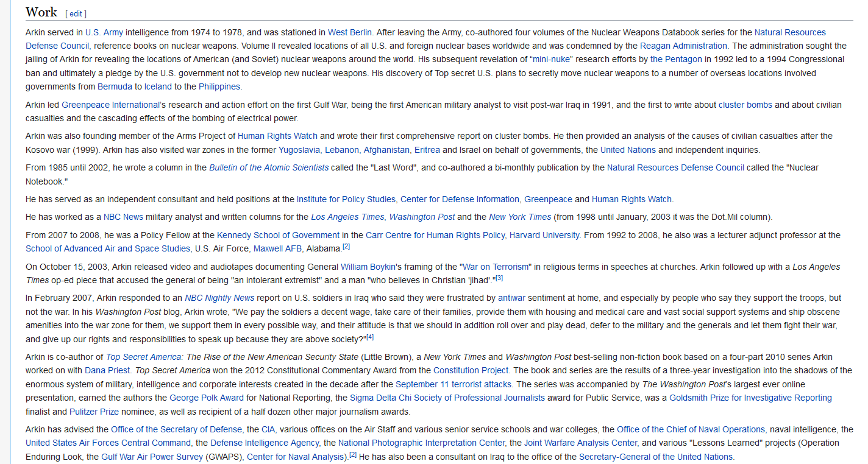Follow the New York Times link
The height and width of the screenshot is (464, 868).
[520, 217]
